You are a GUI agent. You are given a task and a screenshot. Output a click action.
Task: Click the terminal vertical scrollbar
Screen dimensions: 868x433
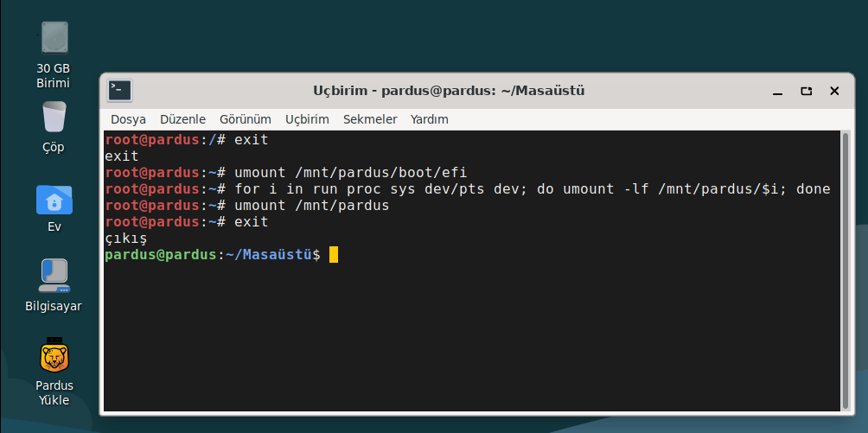pos(846,271)
